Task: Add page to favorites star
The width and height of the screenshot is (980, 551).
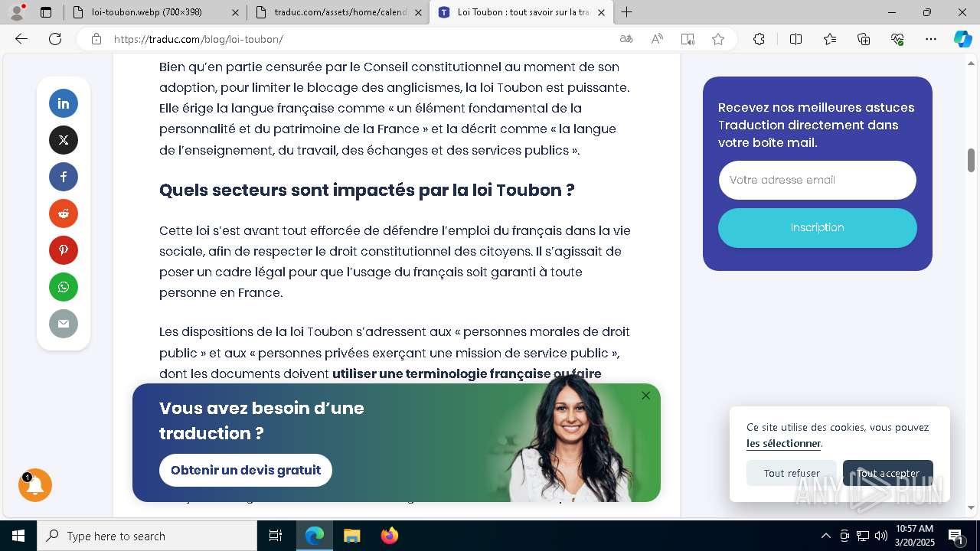Action: [x=718, y=39]
